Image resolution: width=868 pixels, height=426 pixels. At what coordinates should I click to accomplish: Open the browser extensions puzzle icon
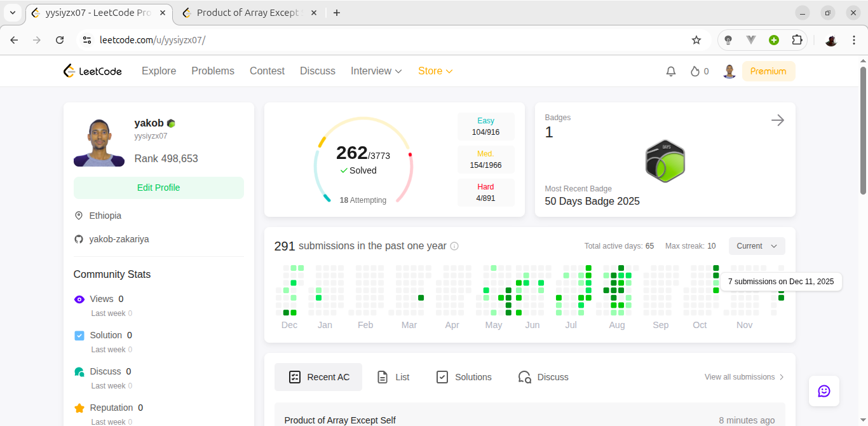click(x=797, y=40)
